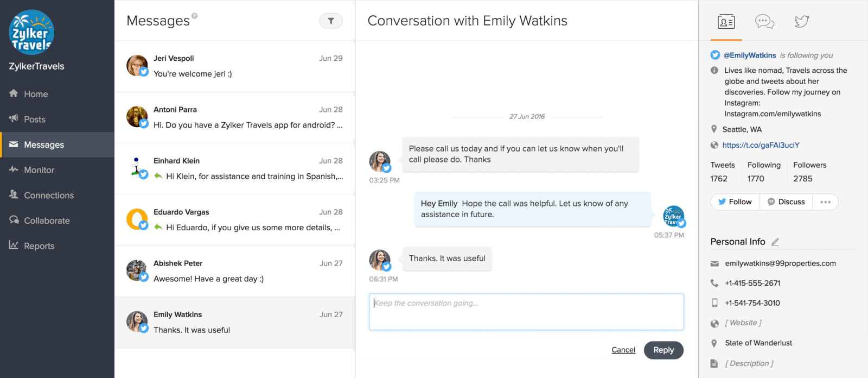
Task: Click the Tweets count 1762
Action: pos(719,179)
